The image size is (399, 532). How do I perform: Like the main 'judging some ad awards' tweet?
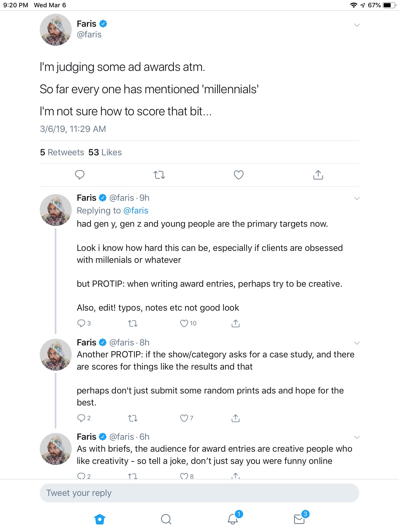(238, 175)
